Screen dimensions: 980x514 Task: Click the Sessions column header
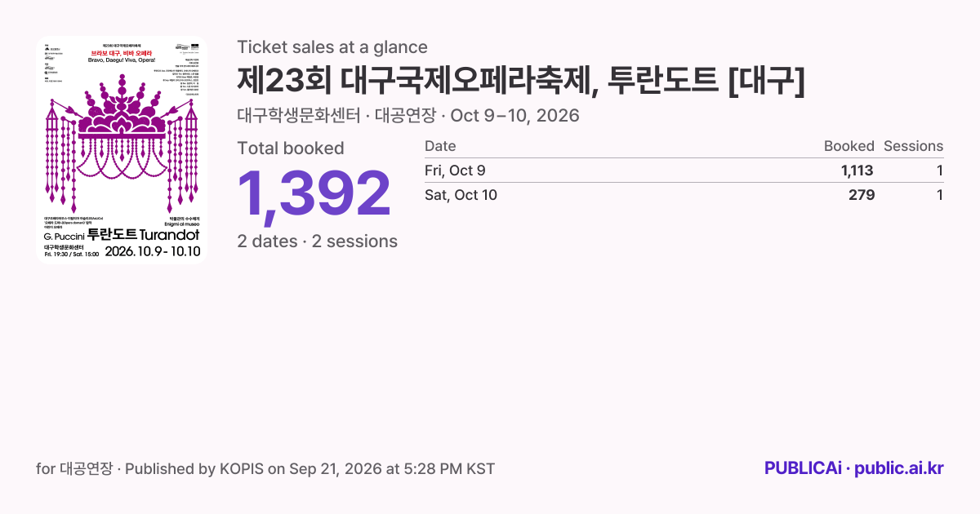pos(913,146)
